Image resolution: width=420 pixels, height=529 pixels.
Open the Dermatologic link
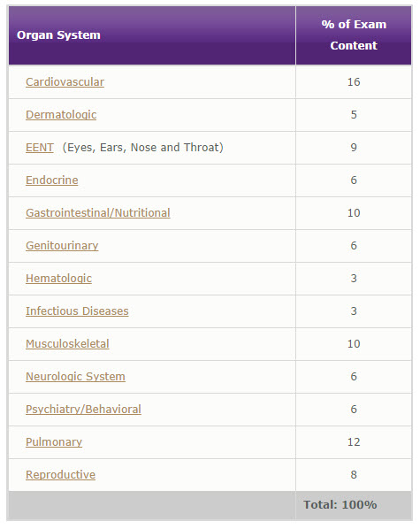tap(61, 115)
